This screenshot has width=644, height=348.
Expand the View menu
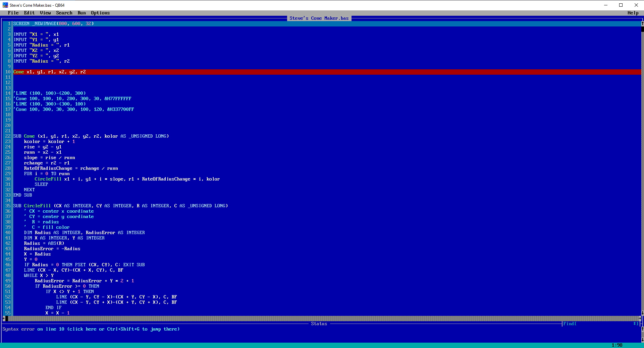pos(45,13)
